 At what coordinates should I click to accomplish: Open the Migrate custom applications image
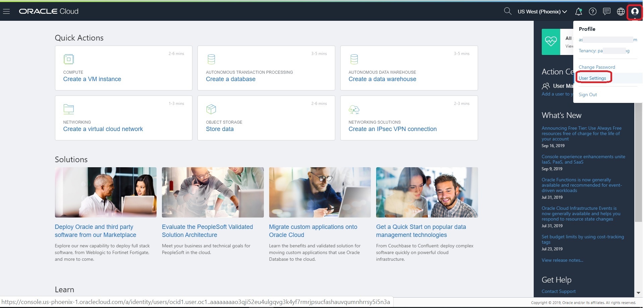320,192
